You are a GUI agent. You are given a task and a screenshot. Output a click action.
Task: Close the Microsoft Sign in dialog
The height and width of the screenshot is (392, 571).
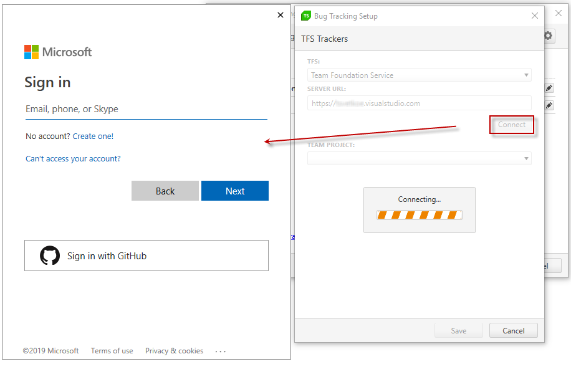(x=281, y=15)
